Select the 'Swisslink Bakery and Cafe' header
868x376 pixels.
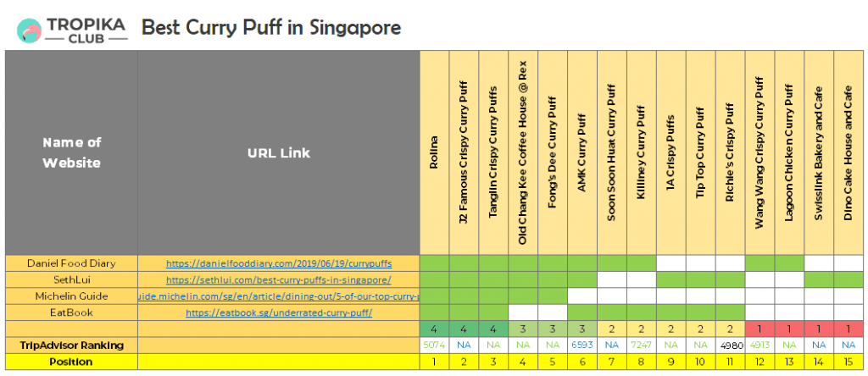click(x=820, y=152)
